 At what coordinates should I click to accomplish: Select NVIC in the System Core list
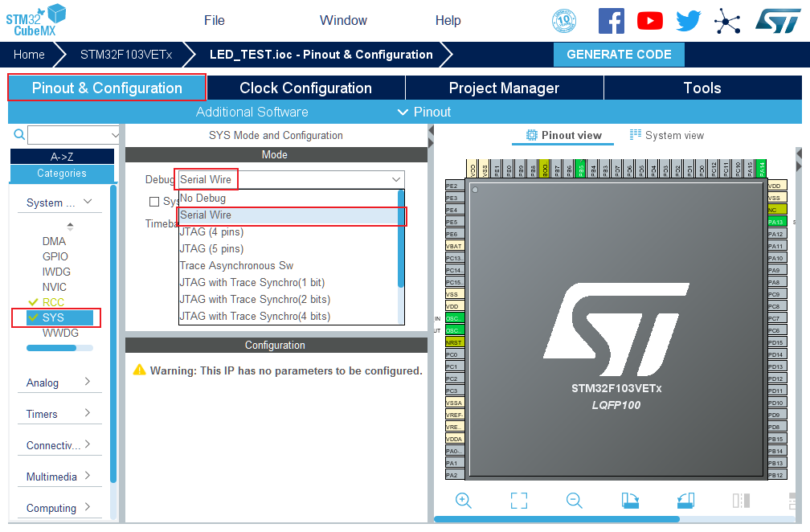(x=55, y=287)
